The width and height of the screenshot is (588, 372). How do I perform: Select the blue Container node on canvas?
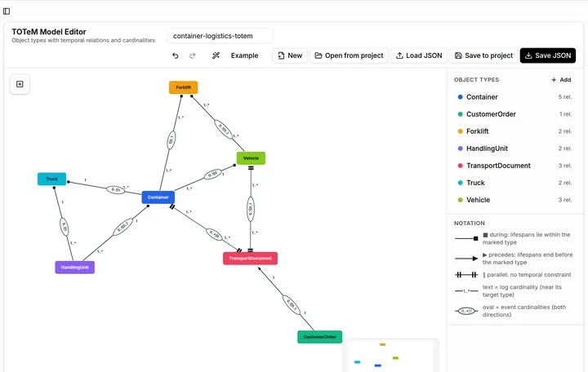coord(158,197)
